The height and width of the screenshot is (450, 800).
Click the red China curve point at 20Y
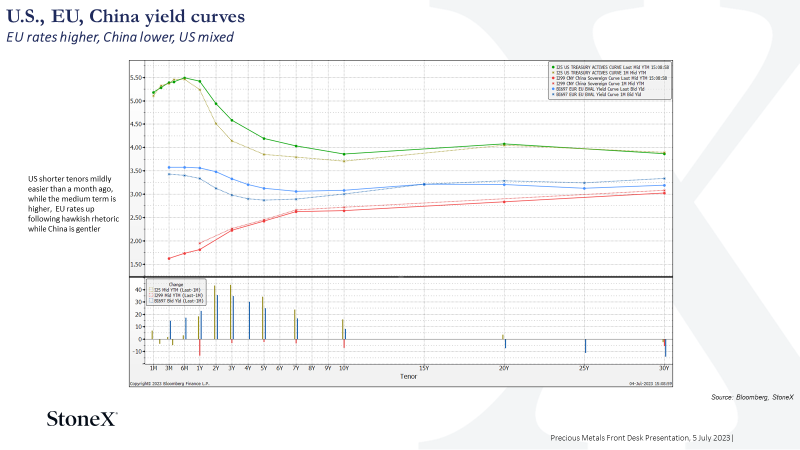click(x=504, y=202)
